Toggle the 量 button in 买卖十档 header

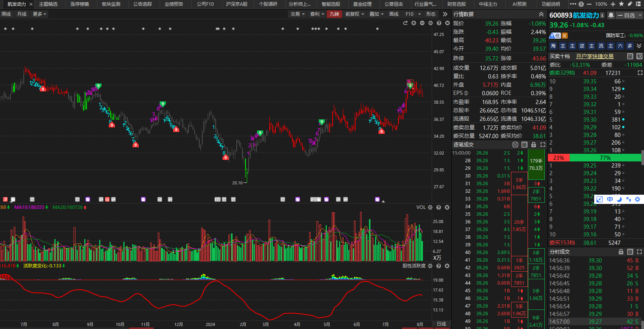[x=630, y=56]
